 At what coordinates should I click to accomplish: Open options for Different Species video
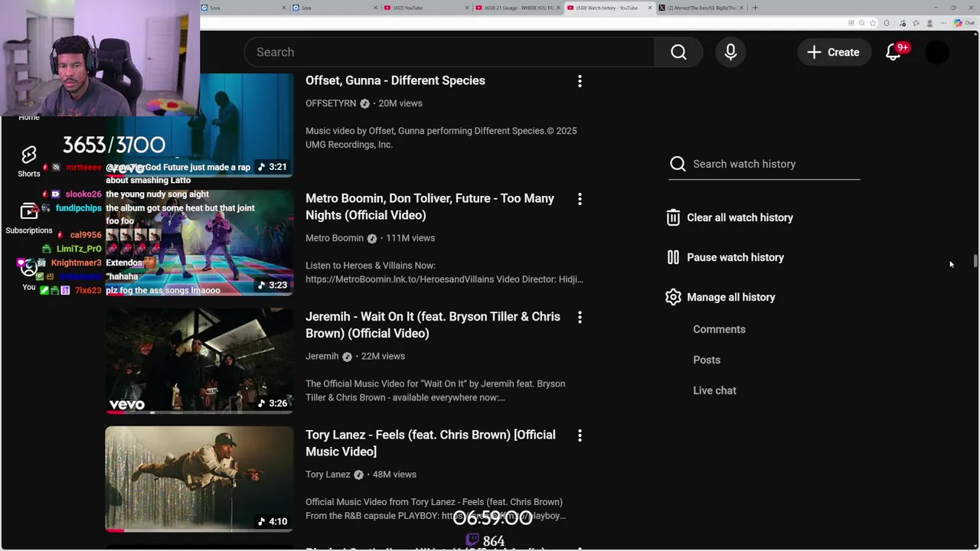pos(580,80)
